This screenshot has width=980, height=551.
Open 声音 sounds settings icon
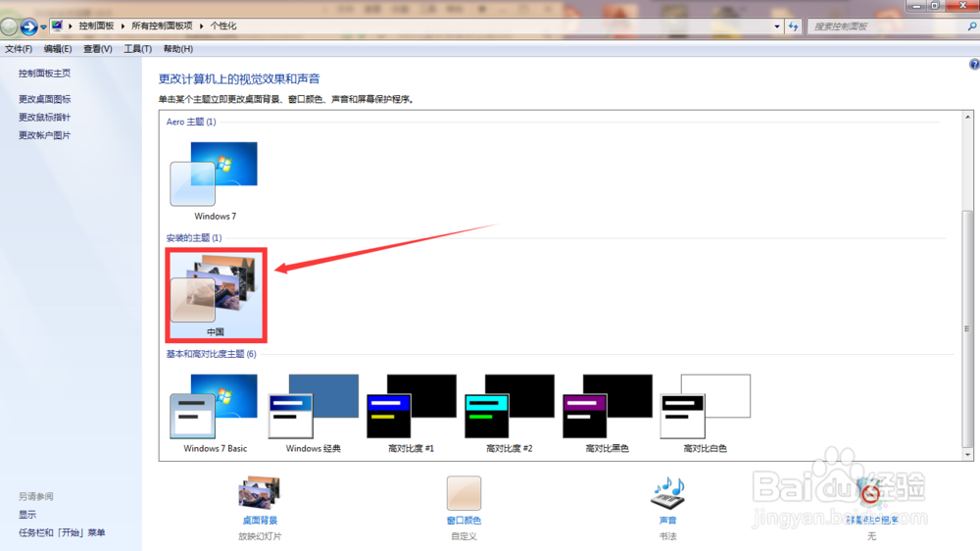click(667, 493)
